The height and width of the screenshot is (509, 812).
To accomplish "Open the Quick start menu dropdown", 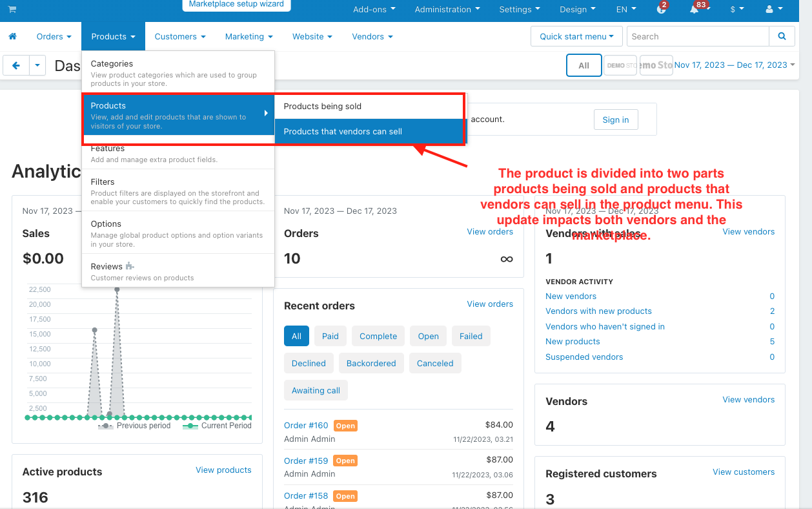I will pyautogui.click(x=576, y=36).
